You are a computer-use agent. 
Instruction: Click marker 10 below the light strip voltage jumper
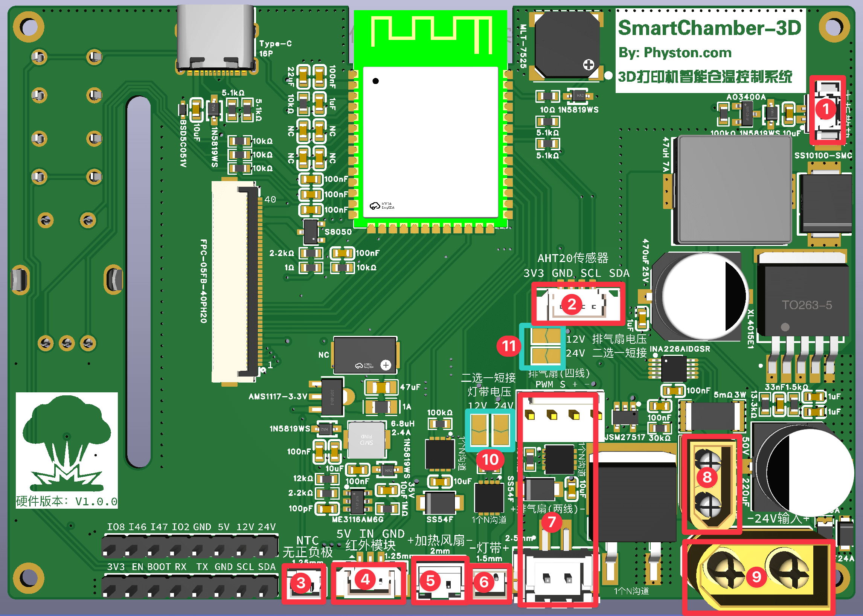[x=490, y=460]
